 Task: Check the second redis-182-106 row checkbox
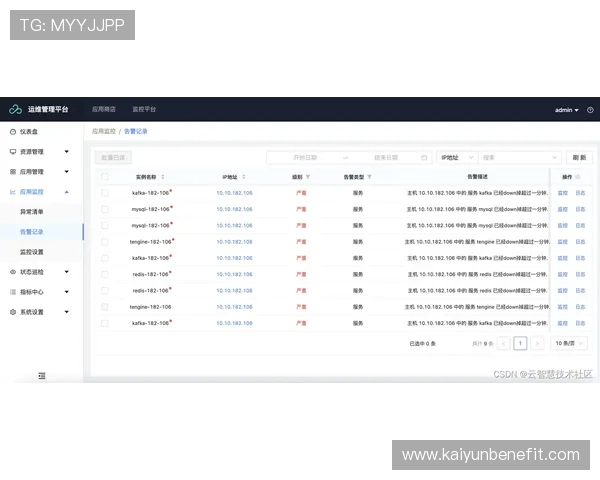(105, 291)
